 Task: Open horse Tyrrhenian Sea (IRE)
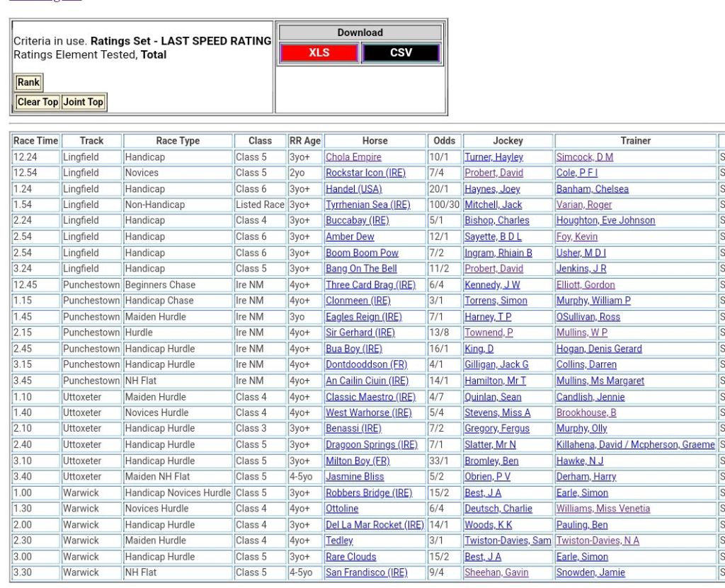367,204
